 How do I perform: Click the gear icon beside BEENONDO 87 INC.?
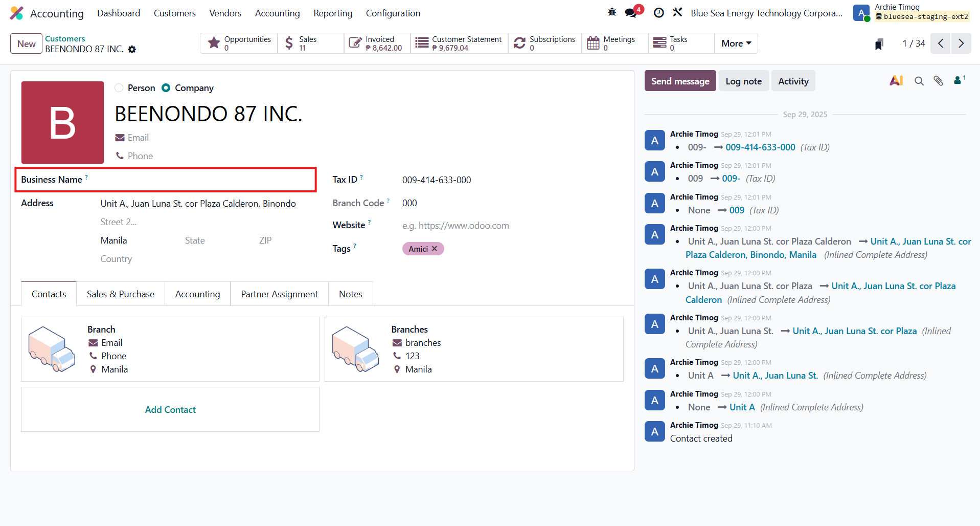point(132,50)
